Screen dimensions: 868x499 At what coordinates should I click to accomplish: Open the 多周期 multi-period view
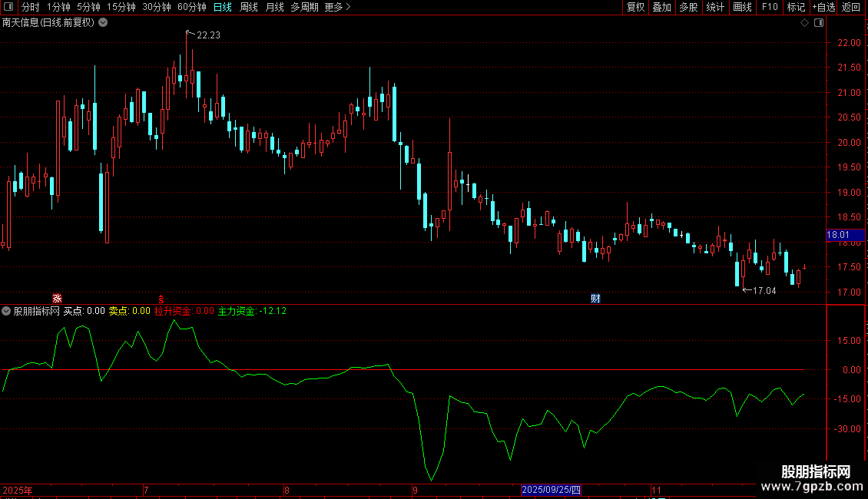click(x=304, y=7)
